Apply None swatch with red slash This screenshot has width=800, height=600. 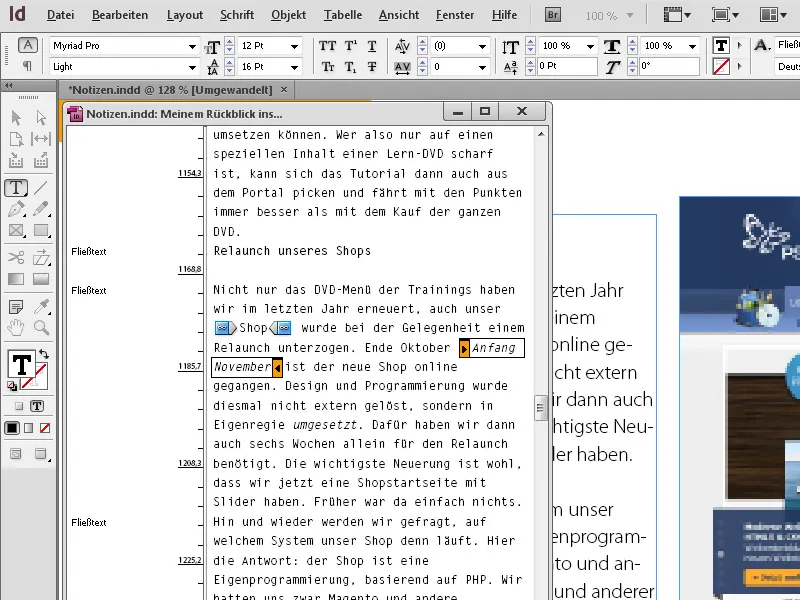pos(45,428)
